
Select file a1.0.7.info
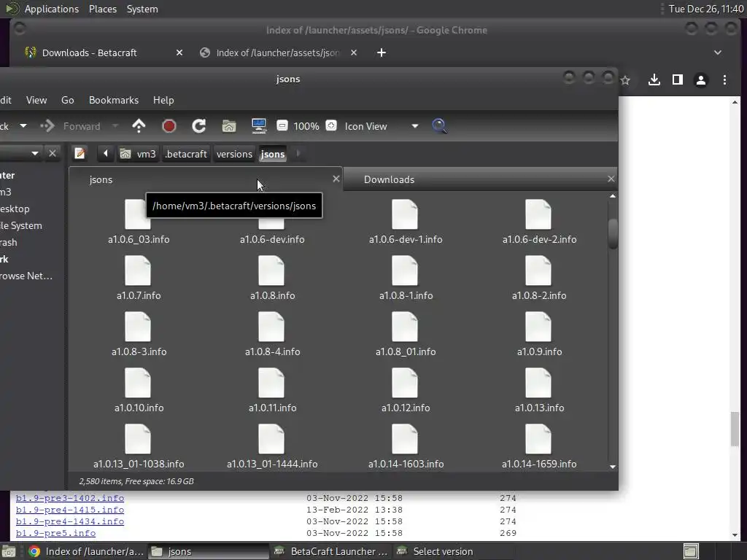[x=138, y=278]
